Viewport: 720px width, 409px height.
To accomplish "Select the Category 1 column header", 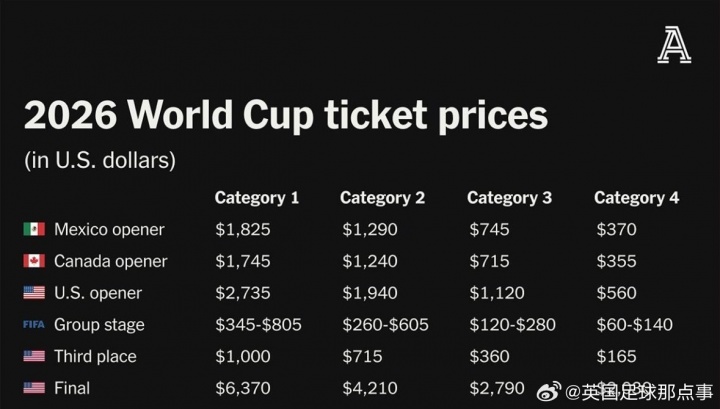I will pyautogui.click(x=257, y=198).
